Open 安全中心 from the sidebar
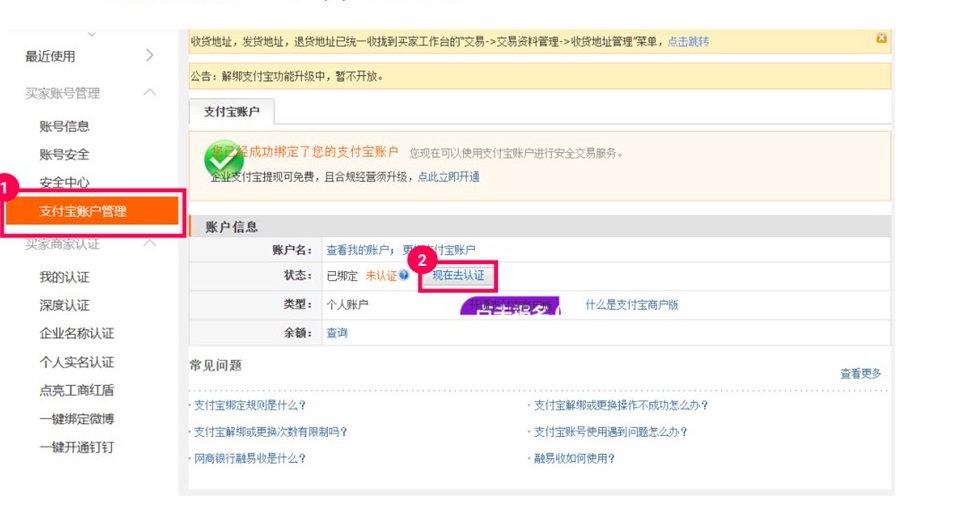Screen dimensions: 954x529 click(64, 183)
